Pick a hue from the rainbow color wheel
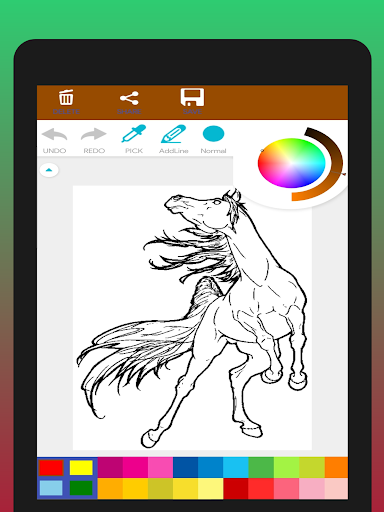Screen dimensions: 384x512 291,163
